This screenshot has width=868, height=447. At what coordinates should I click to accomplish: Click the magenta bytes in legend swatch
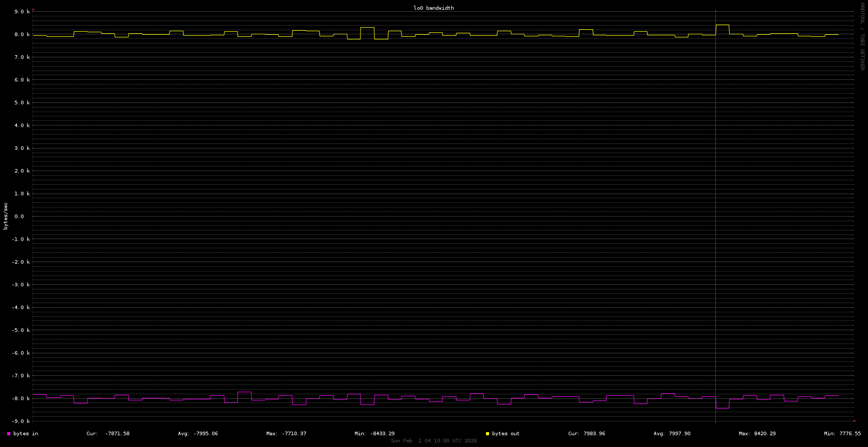pyautogui.click(x=9, y=434)
